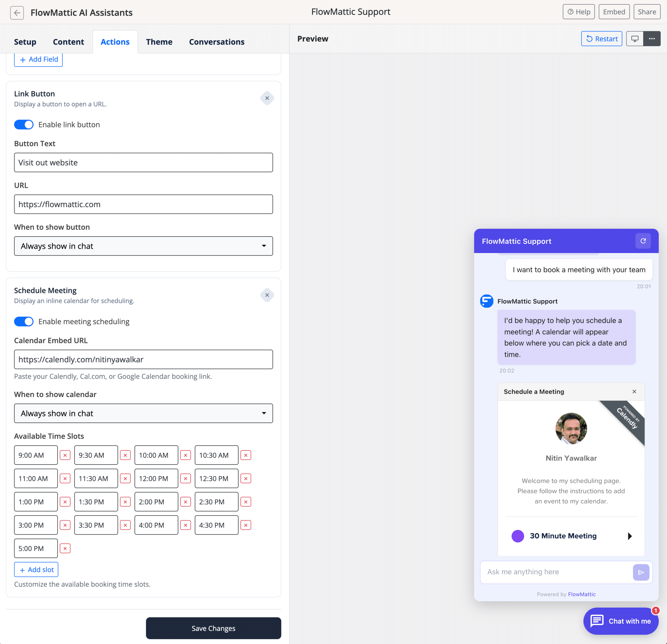This screenshot has width=667, height=644.
Task: Send a message via the paper plane icon
Action: 641,572
